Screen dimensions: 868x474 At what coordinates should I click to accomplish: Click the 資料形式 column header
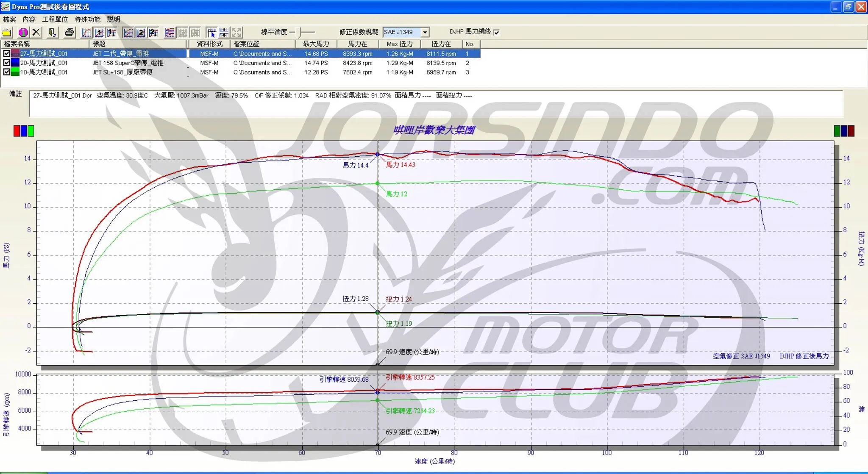[x=209, y=44]
